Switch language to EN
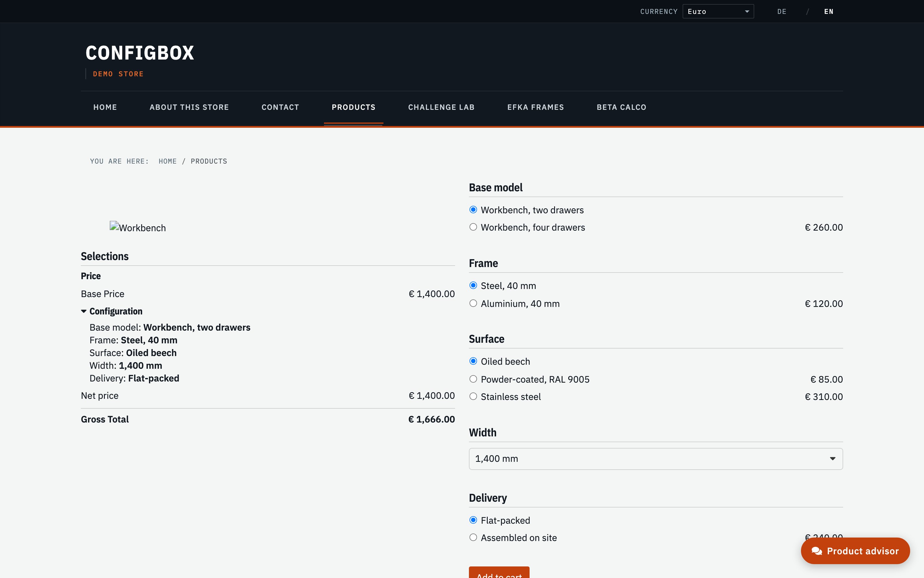Viewport: 924px width, 578px height. pos(828,12)
